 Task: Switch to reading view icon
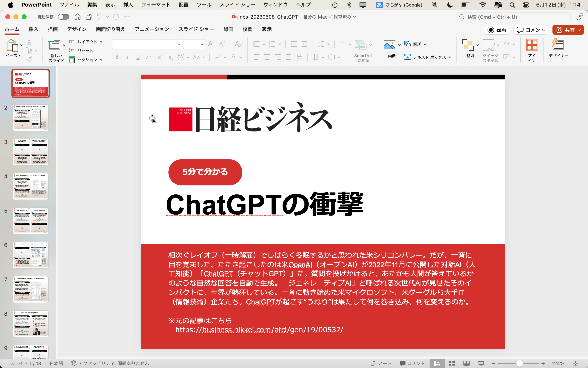466,363
